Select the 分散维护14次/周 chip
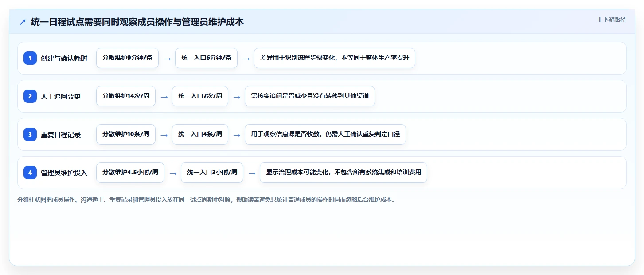The image size is (644, 275). [126, 96]
